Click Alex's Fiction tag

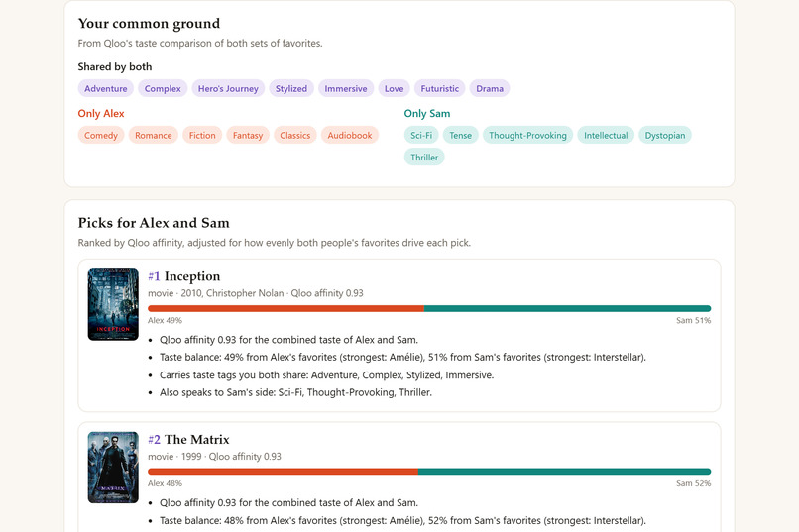[202, 135]
